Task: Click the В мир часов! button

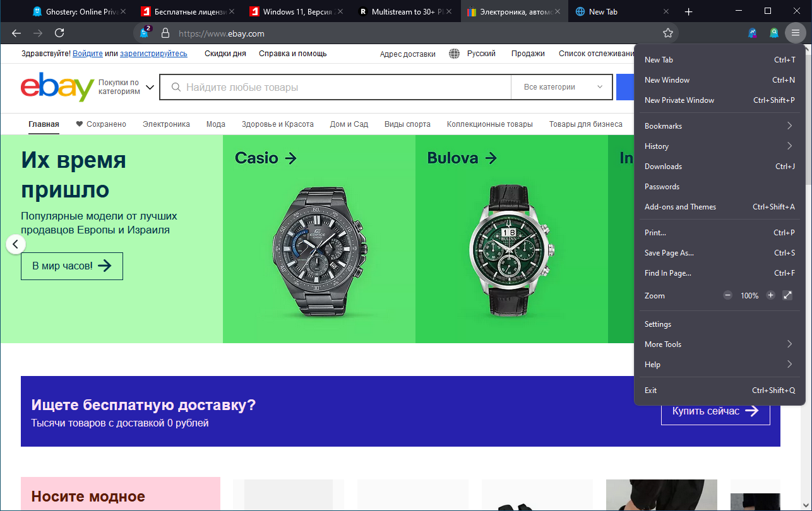Action: click(72, 266)
